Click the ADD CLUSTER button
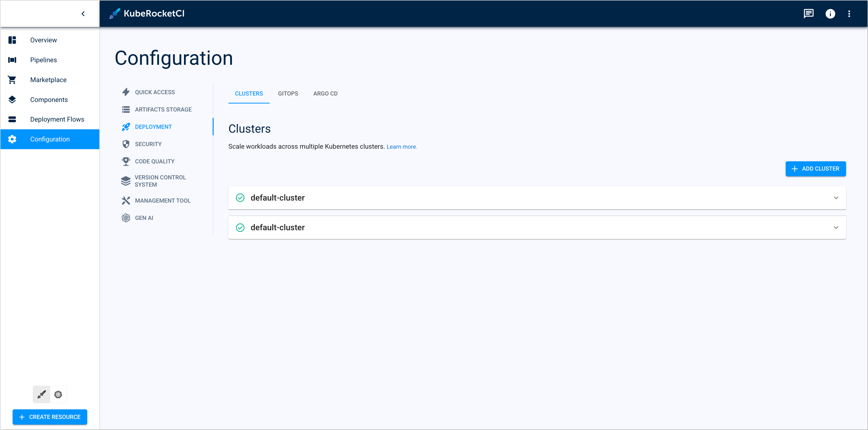 click(x=816, y=169)
